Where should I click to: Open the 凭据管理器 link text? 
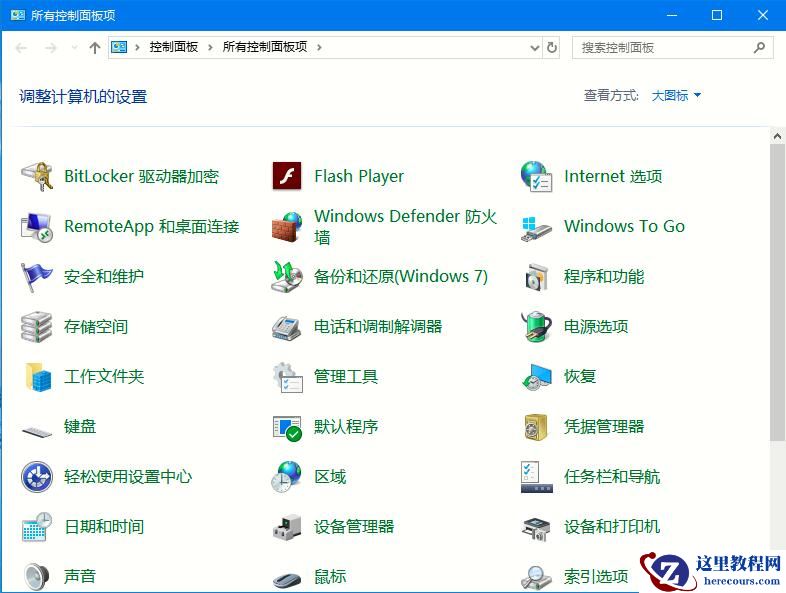point(604,427)
